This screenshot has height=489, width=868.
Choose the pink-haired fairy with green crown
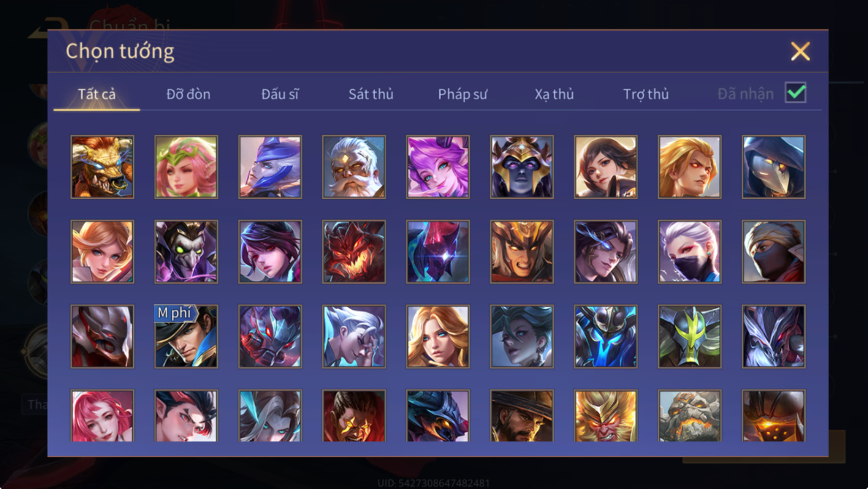pos(186,167)
